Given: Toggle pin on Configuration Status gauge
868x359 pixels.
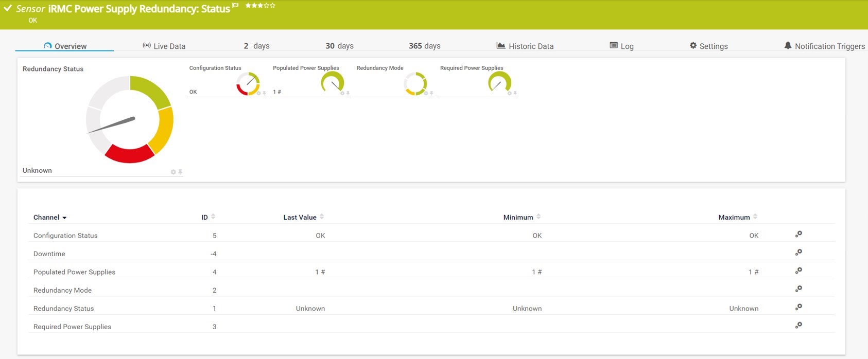Looking at the screenshot, I should [x=265, y=93].
